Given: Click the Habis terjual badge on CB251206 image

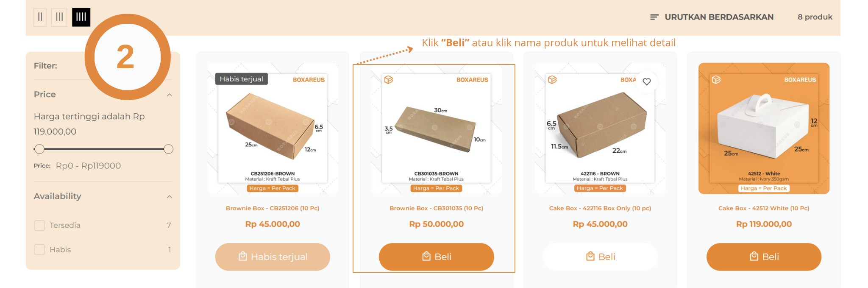Looking at the screenshot, I should 242,79.
